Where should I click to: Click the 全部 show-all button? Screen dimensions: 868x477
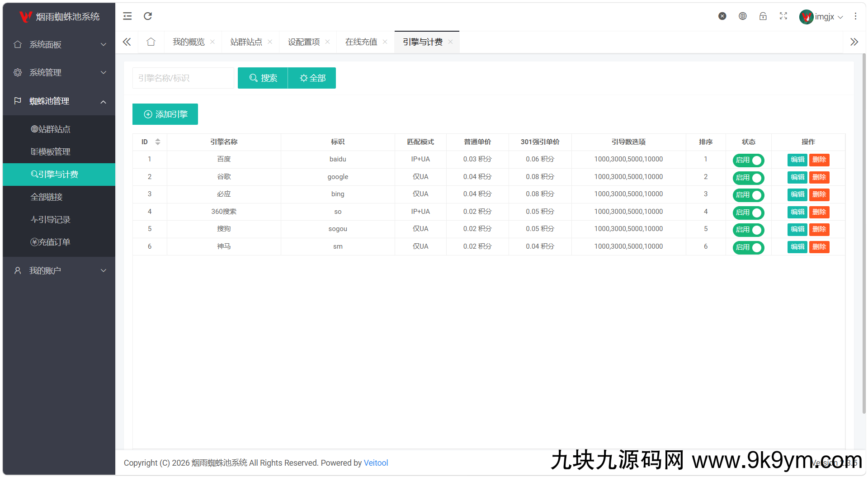pos(312,78)
